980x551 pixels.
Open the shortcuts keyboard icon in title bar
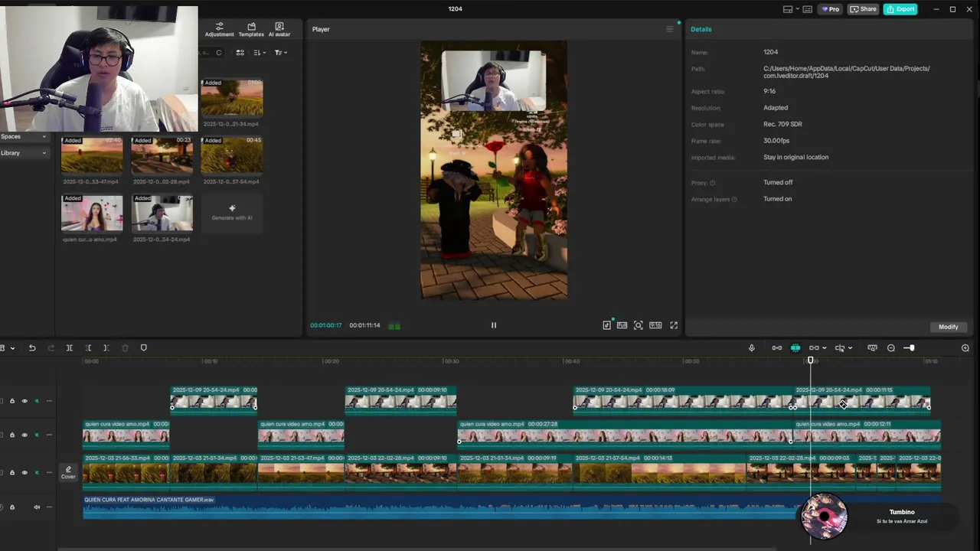[x=807, y=9]
